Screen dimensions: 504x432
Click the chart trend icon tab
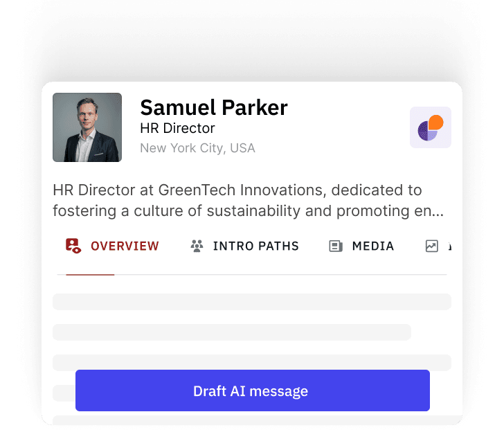(x=432, y=246)
